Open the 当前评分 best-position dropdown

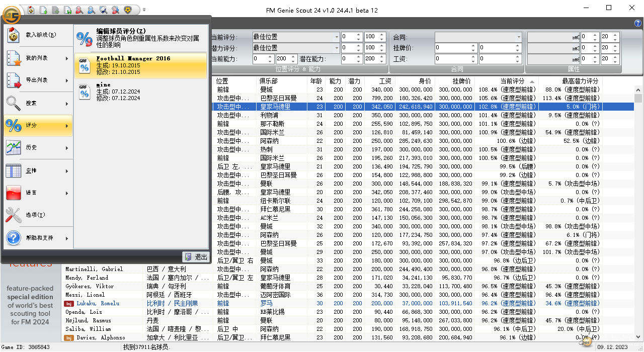[296, 37]
